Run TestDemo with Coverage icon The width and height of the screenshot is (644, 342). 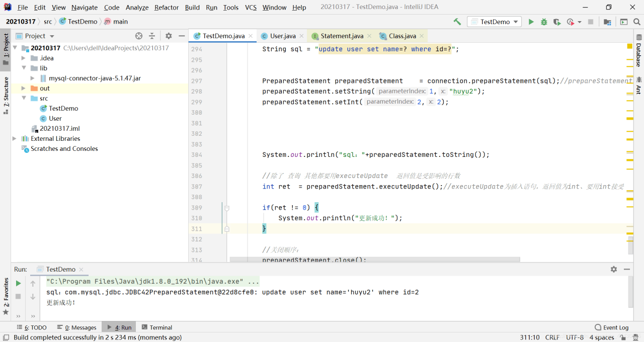[557, 22]
